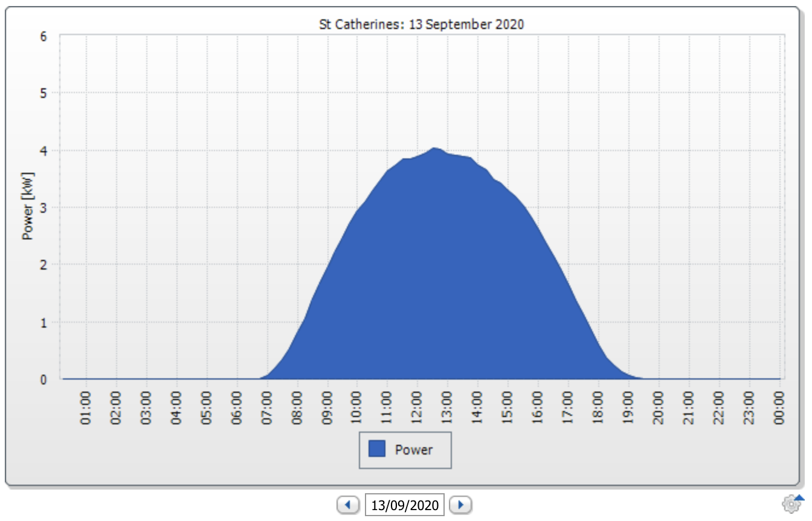The height and width of the screenshot is (521, 812).
Task: Click the 6 value on power axis
Action: [43, 36]
